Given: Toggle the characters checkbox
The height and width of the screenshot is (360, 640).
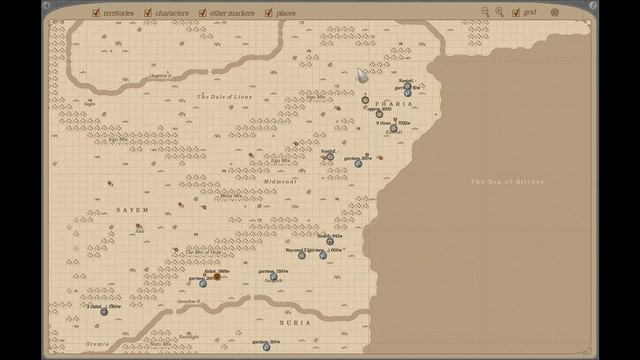Looking at the screenshot, I should coord(148,13).
